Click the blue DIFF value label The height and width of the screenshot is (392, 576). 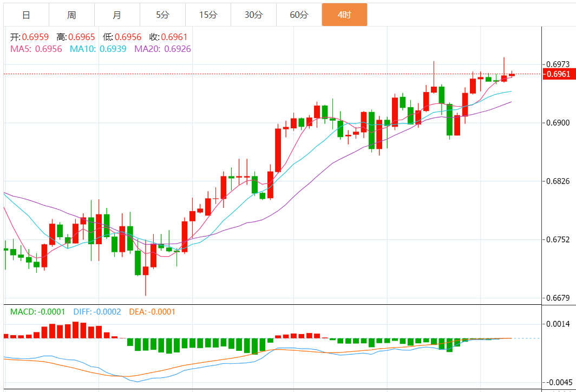coord(97,312)
